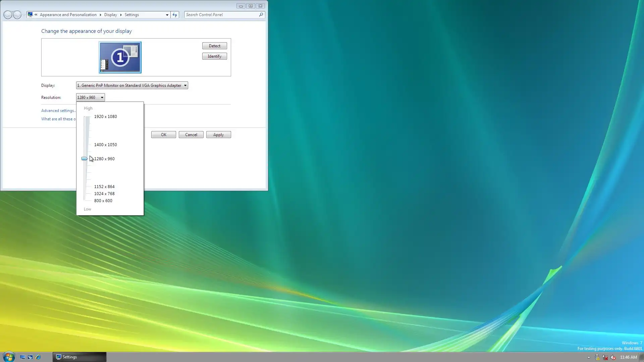Select the 800 x 600 resolution option
This screenshot has height=362, width=644.
[103, 201]
